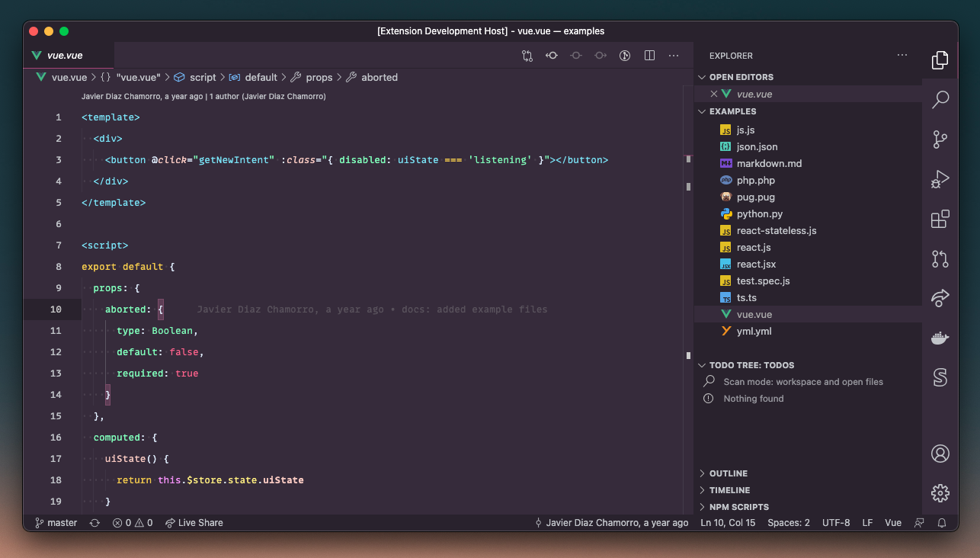Click props breadcrumb item
The height and width of the screenshot is (558, 980).
click(x=312, y=78)
